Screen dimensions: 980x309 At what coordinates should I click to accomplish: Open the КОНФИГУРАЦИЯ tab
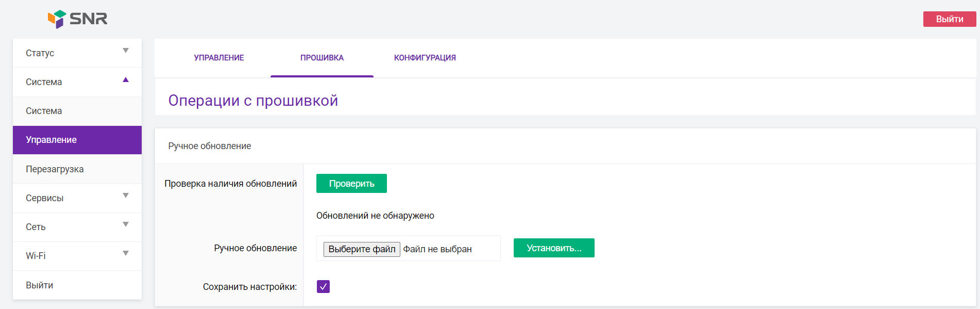pos(425,58)
